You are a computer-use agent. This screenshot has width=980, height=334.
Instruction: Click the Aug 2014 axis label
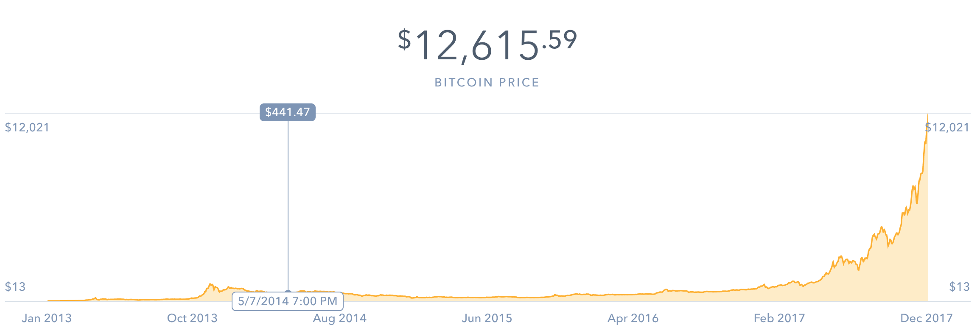(339, 318)
